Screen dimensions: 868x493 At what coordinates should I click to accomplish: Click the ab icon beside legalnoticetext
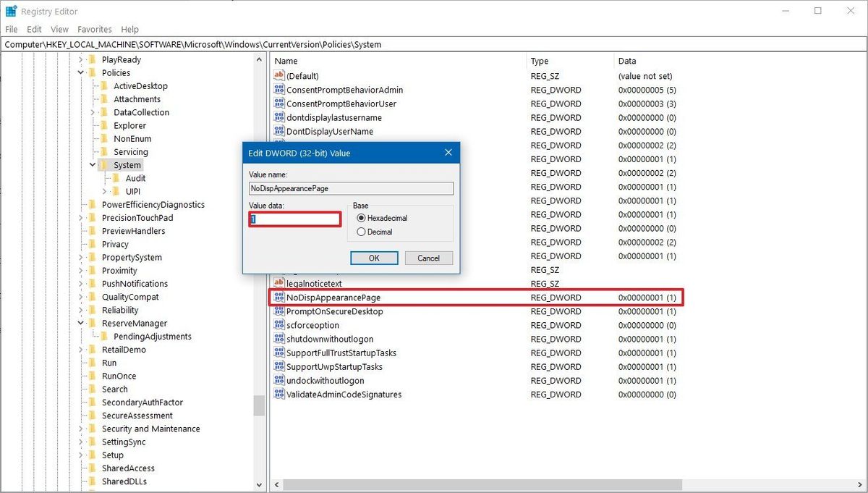point(278,283)
